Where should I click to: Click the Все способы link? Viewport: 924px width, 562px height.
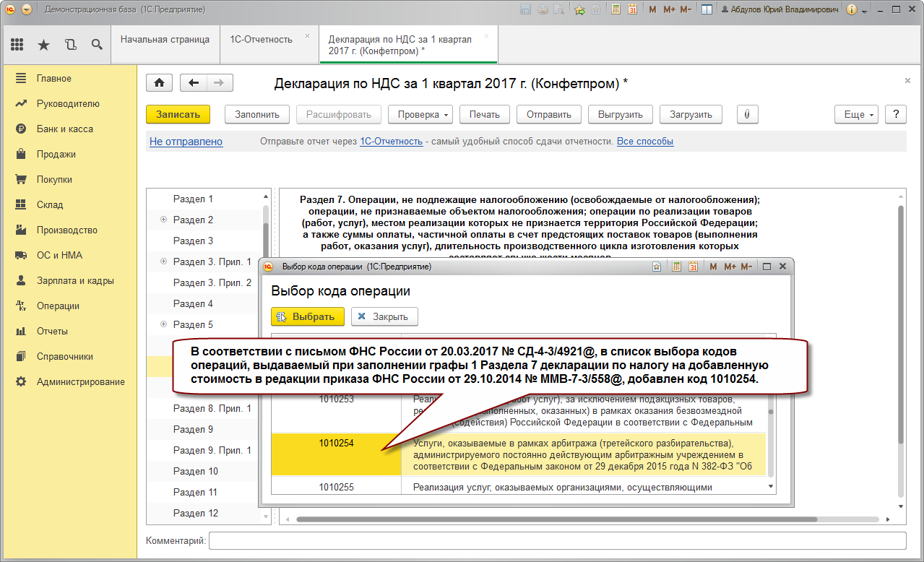pyautogui.click(x=644, y=142)
